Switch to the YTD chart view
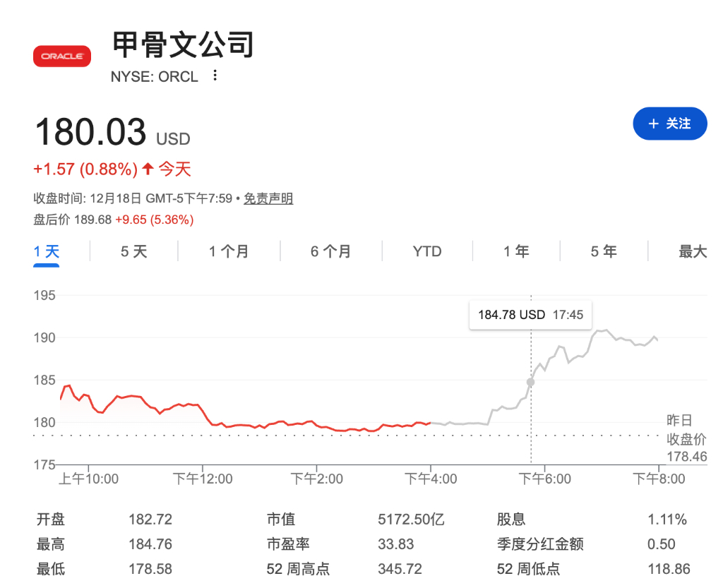The height and width of the screenshot is (588, 723). tap(427, 251)
